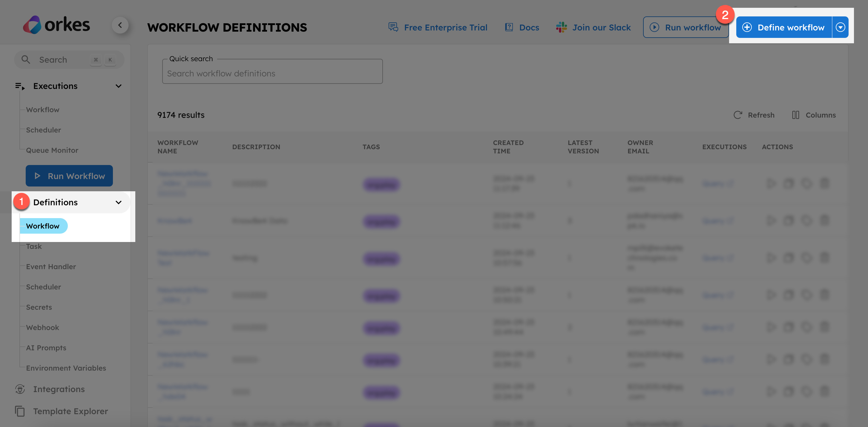Collapse the sidebar with the left-arrow toggle
The image size is (868, 427).
coord(121,25)
